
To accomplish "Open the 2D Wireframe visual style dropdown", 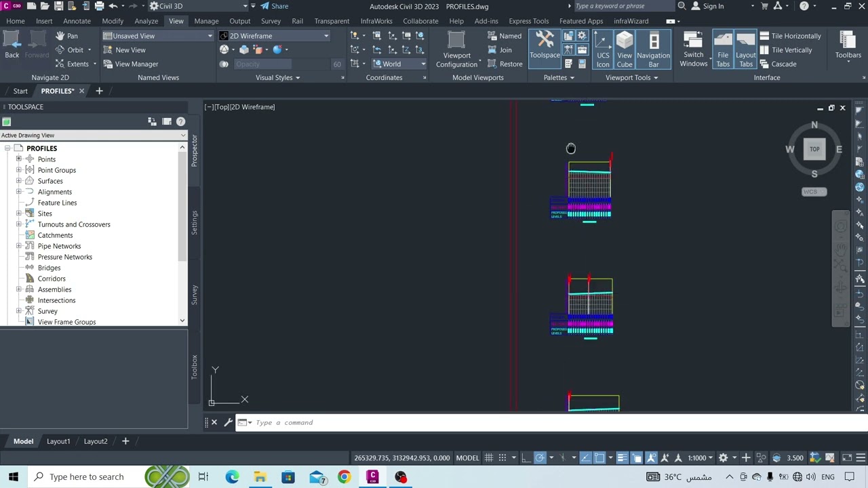I will [x=274, y=35].
